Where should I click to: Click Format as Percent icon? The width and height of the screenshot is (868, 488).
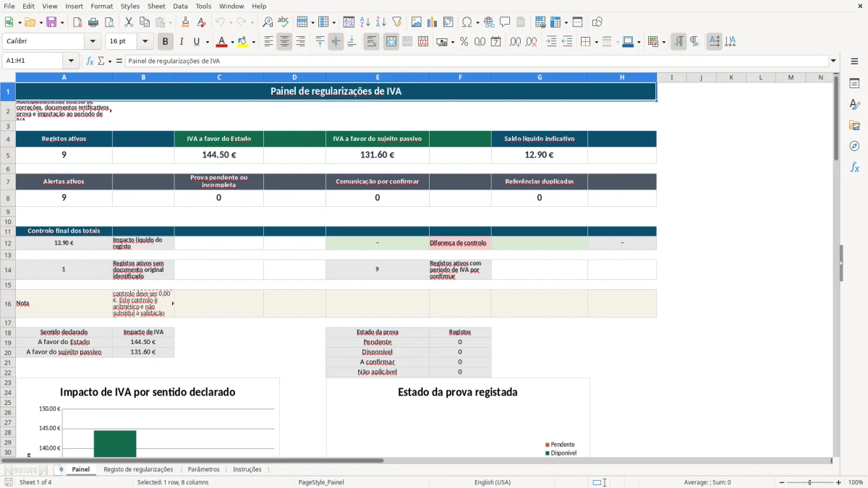point(464,42)
